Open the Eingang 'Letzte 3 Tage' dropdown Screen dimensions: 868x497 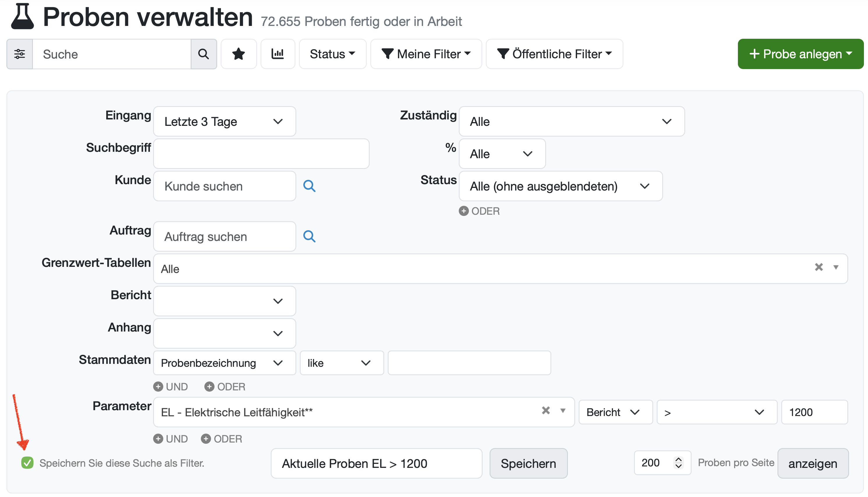point(224,121)
